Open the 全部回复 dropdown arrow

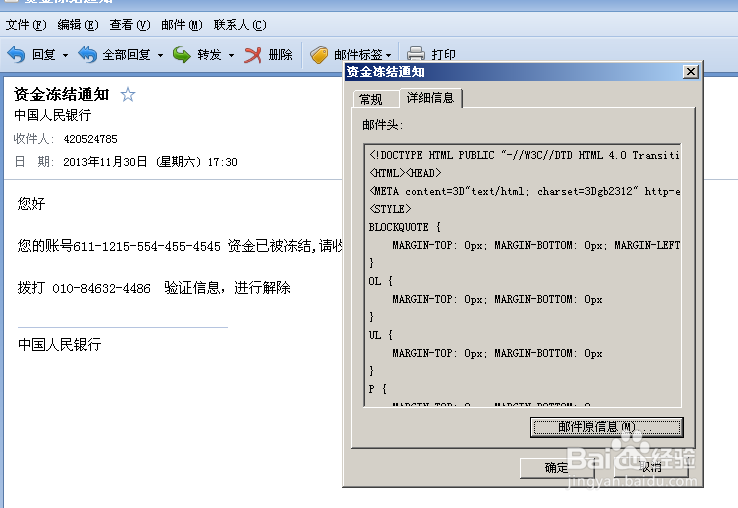(160, 56)
